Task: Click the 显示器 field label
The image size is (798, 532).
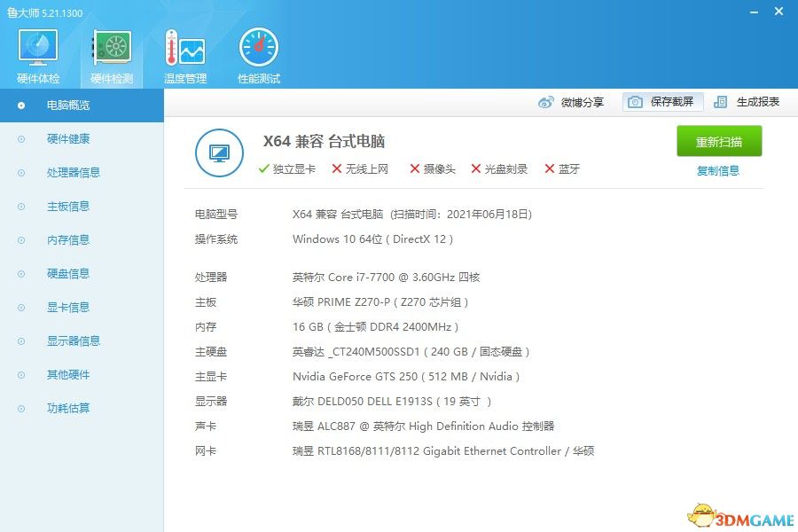Action: (x=211, y=401)
